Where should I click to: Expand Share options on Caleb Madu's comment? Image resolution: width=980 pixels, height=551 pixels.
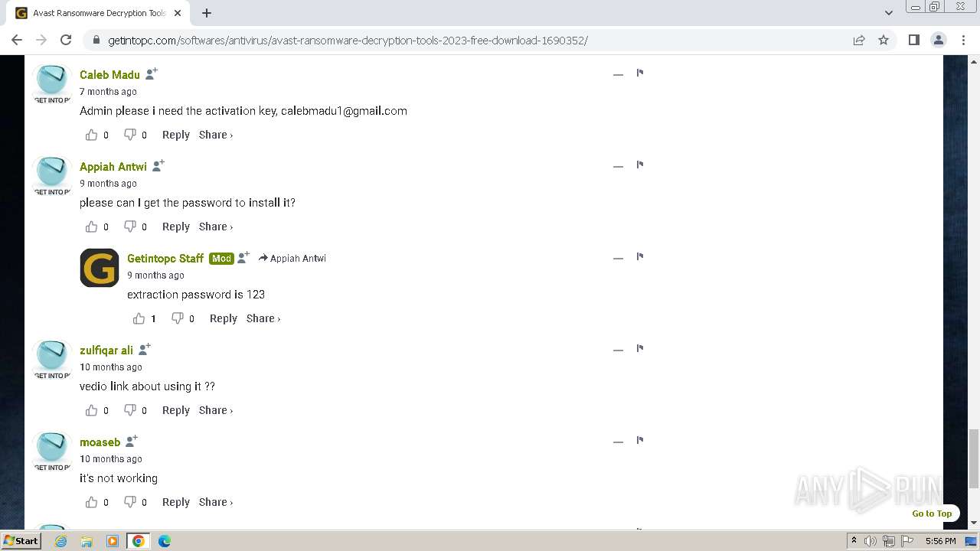click(x=216, y=135)
